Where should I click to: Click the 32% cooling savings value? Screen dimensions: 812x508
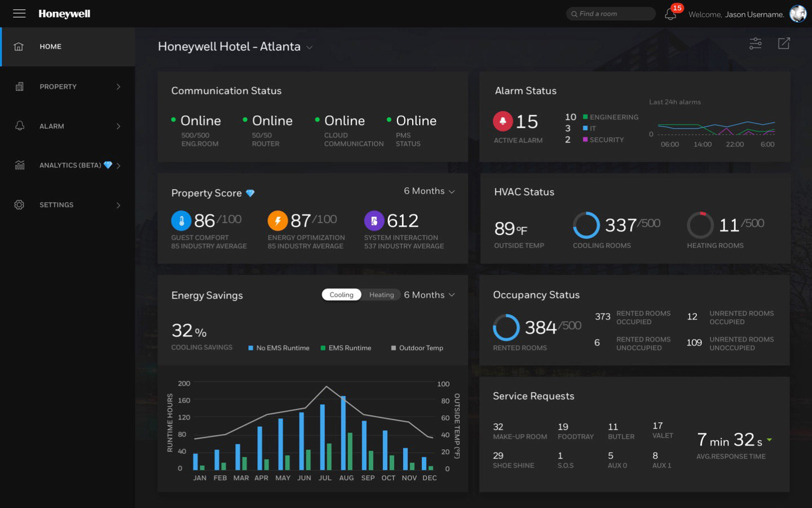189,331
